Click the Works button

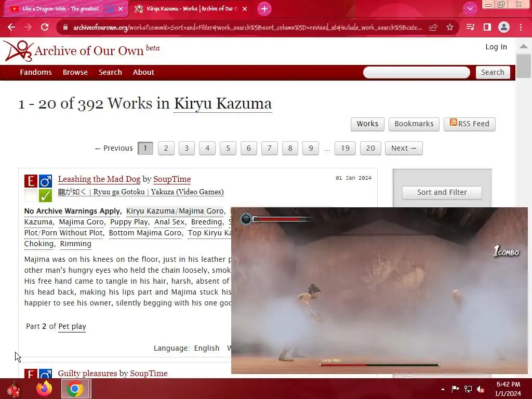click(x=367, y=124)
